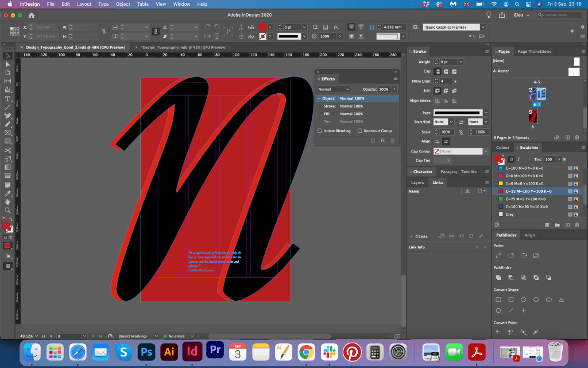Select the Type tool in the toolbox
This screenshot has width=588, height=368.
7,98
